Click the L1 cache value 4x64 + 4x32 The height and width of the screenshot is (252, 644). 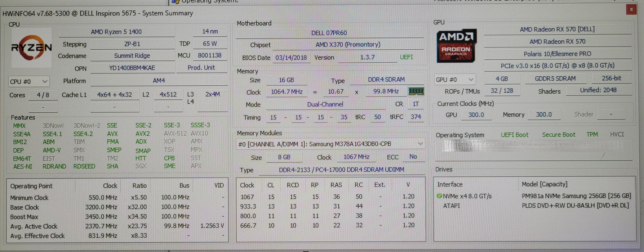[115, 95]
